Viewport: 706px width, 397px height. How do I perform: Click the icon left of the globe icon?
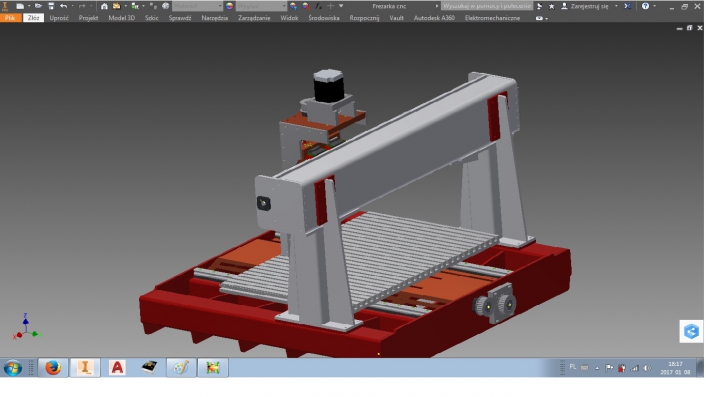pos(153,6)
